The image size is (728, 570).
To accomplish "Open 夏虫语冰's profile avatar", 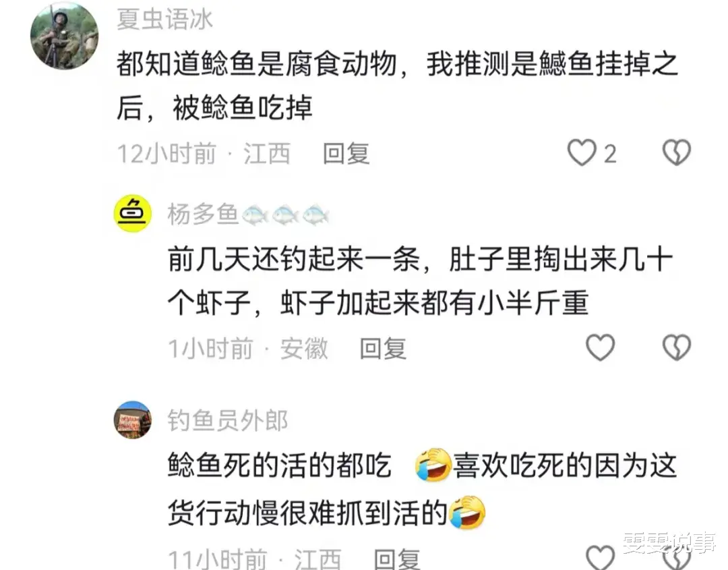I will [65, 35].
